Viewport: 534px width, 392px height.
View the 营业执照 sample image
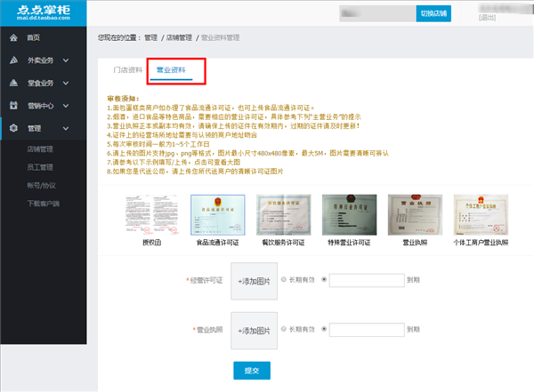click(x=415, y=215)
